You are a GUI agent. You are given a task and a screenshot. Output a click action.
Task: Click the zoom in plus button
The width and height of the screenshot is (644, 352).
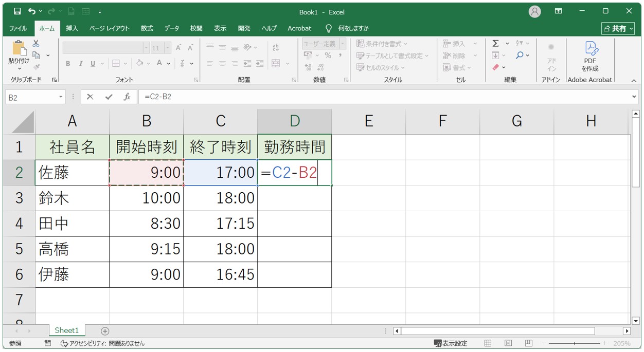pyautogui.click(x=604, y=343)
